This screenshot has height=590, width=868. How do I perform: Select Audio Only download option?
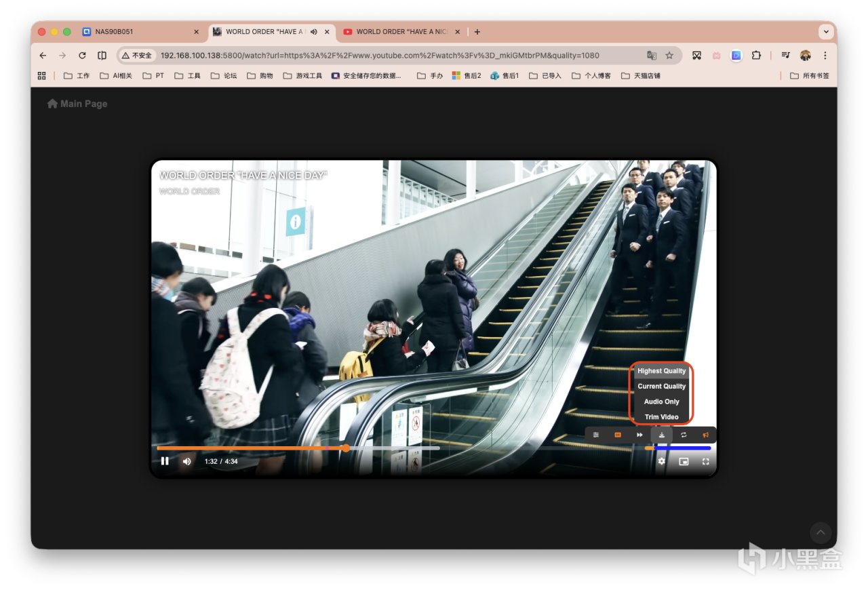pyautogui.click(x=662, y=401)
